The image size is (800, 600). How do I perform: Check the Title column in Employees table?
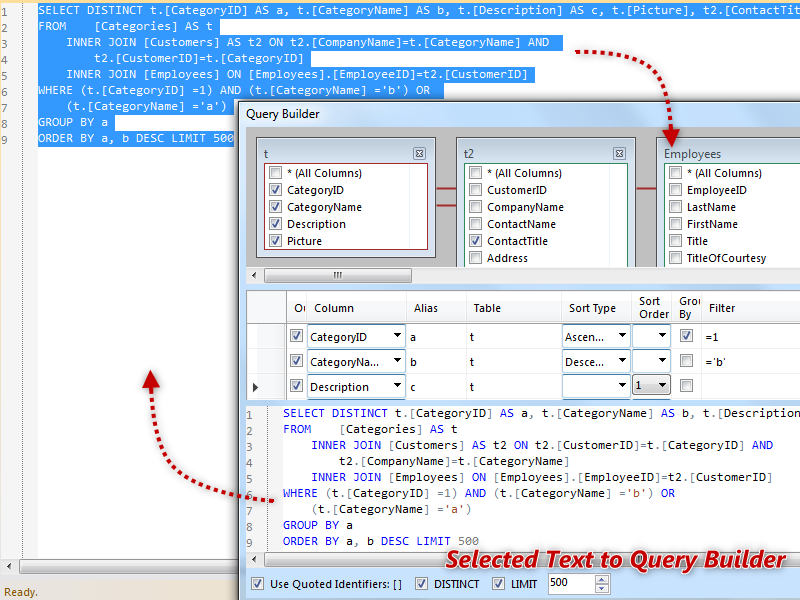(676, 241)
